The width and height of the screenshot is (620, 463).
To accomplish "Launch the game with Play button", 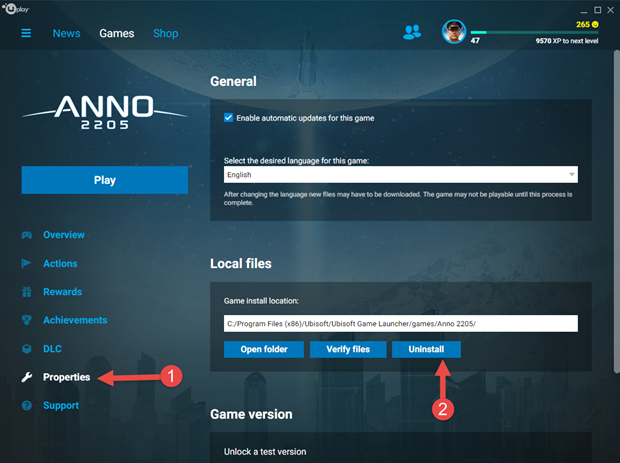I will pos(105,180).
